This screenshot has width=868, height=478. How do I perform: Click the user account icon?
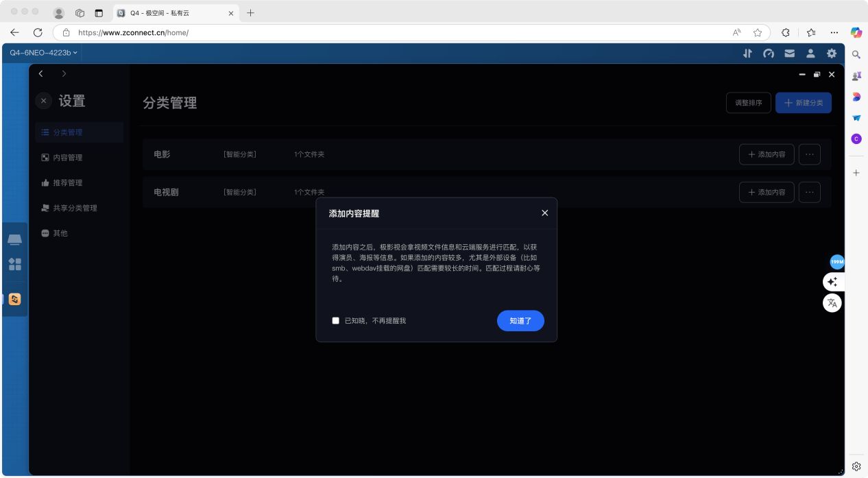tap(810, 53)
